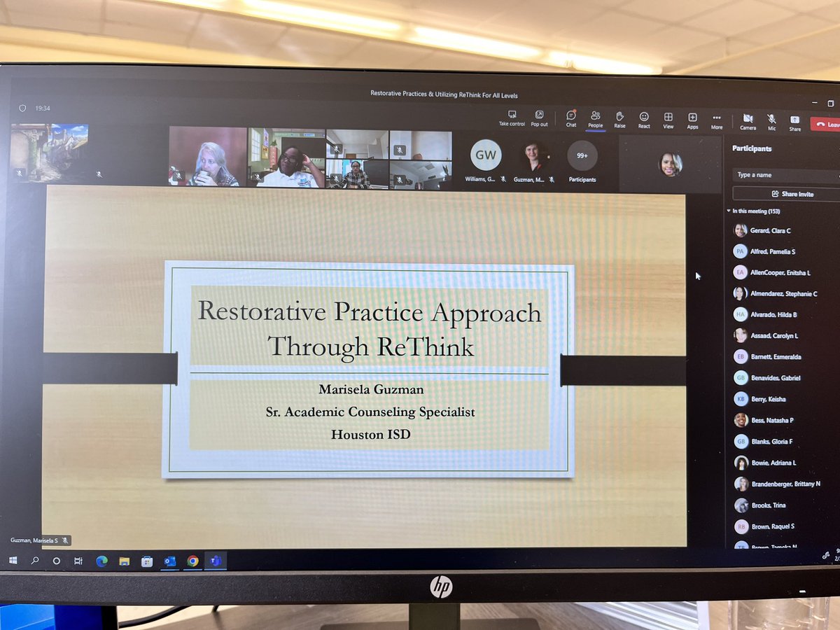Click the Guzman, Marisela S presenter label
Image resolution: width=840 pixels, height=630 pixels.
point(40,540)
